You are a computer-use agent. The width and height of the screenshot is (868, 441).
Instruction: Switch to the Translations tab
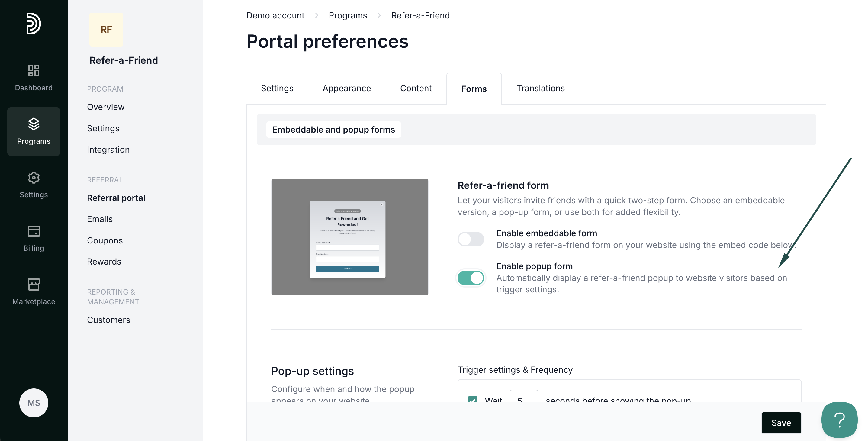(541, 88)
